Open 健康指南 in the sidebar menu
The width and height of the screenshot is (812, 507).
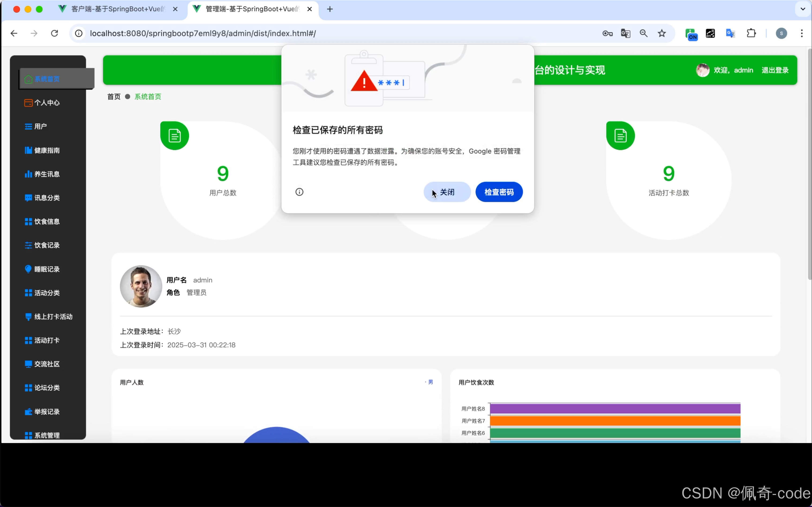coord(47,150)
